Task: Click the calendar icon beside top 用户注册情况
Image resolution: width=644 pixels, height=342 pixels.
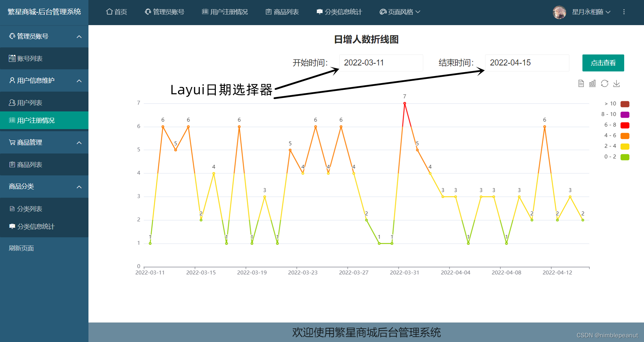Action: point(205,12)
